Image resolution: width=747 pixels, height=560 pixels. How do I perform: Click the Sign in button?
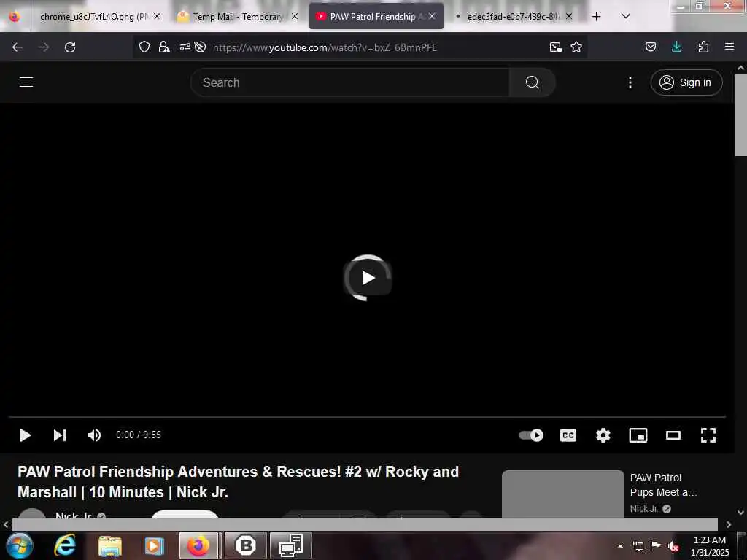(686, 82)
